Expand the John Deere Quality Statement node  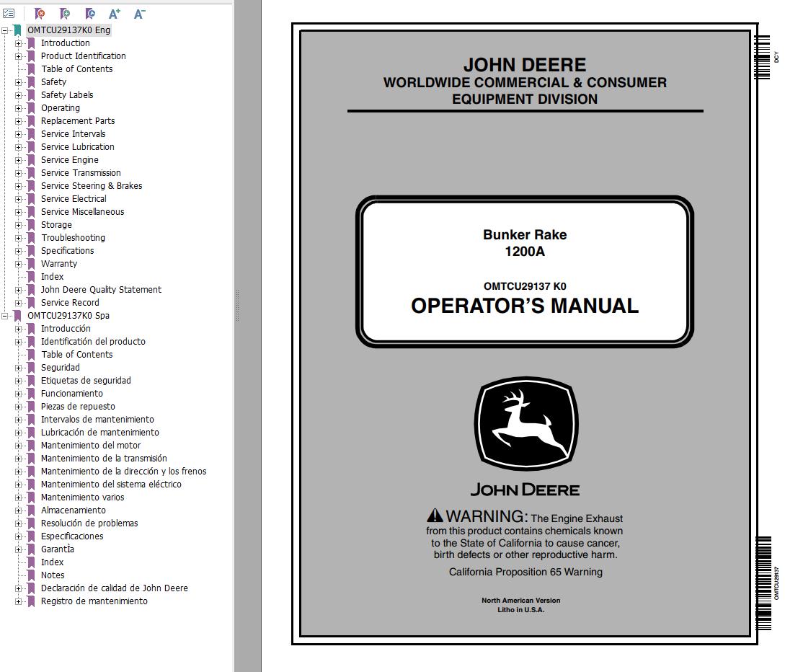[x=18, y=290]
